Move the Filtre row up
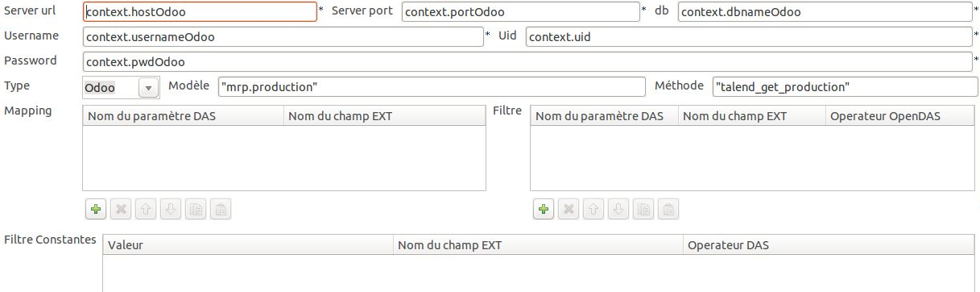 click(x=593, y=210)
